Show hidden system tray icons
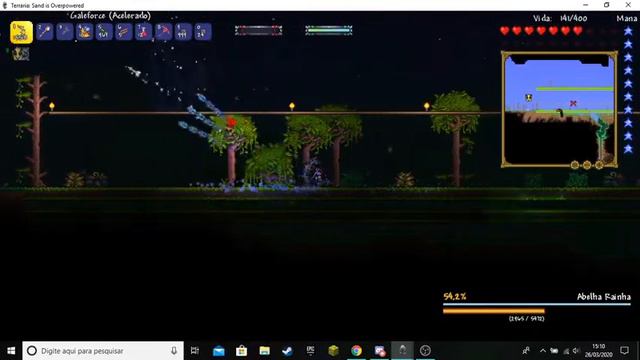 [543, 351]
